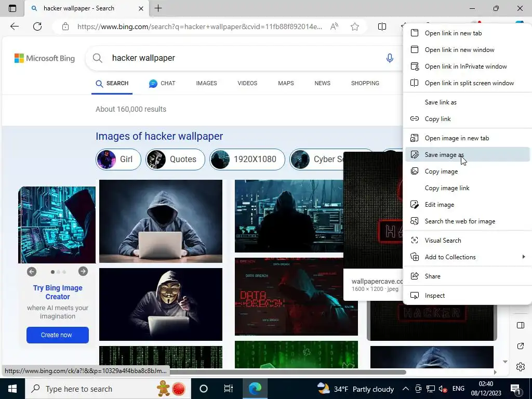
Task: Click the browser back arrow
Action: click(x=14, y=26)
